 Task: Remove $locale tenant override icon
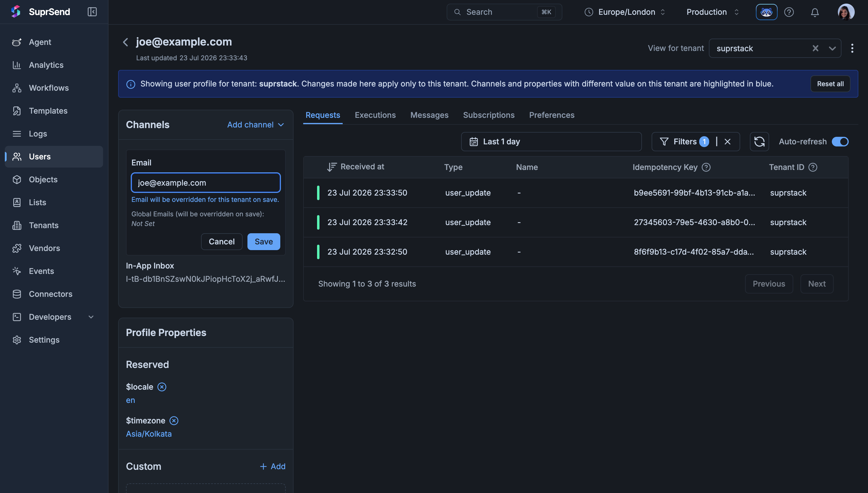[162, 387]
